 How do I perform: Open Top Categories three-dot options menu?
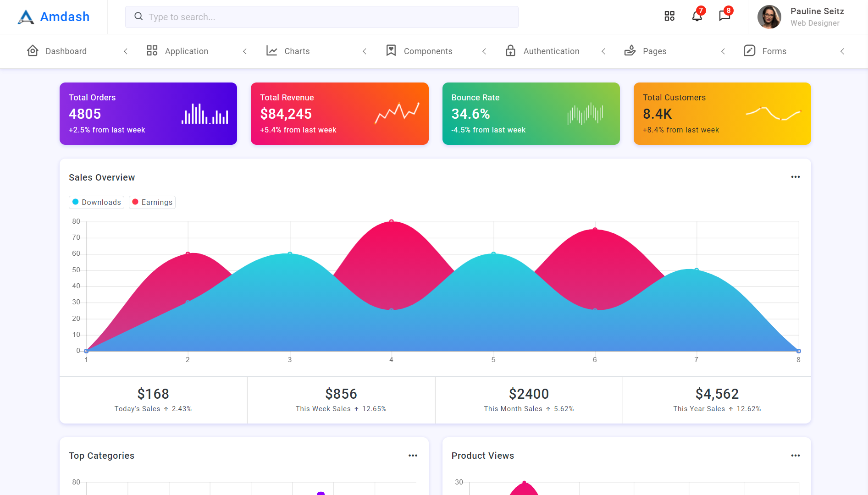click(413, 456)
